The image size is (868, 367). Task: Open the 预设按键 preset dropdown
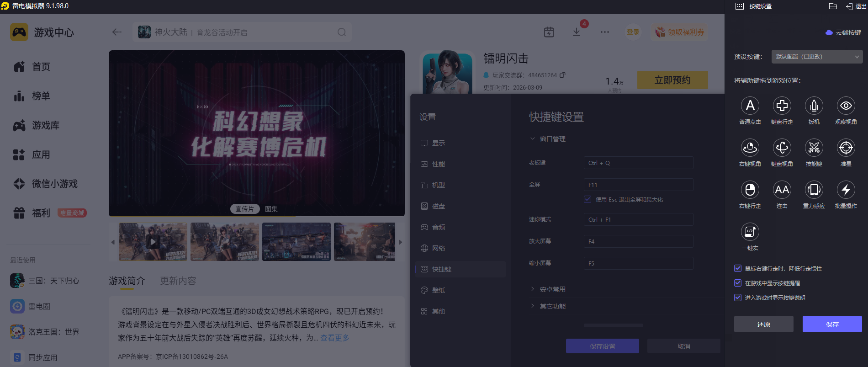(x=817, y=57)
